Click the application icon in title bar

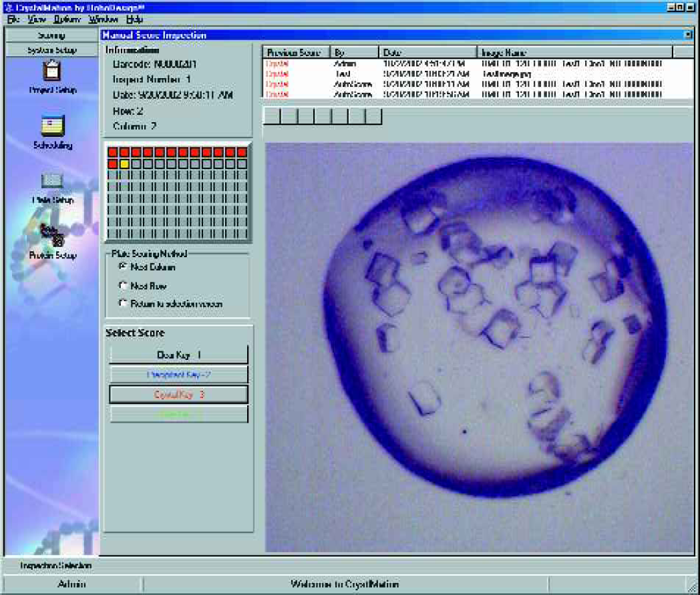[9, 7]
